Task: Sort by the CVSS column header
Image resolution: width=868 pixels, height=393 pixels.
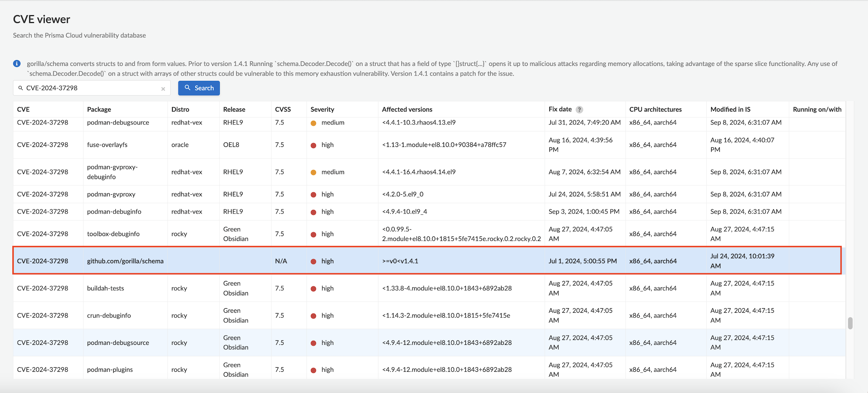Action: coord(283,109)
